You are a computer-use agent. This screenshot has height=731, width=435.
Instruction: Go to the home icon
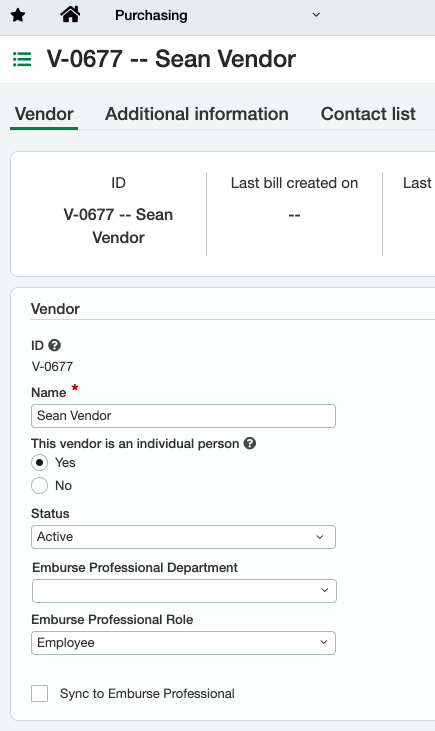point(70,15)
